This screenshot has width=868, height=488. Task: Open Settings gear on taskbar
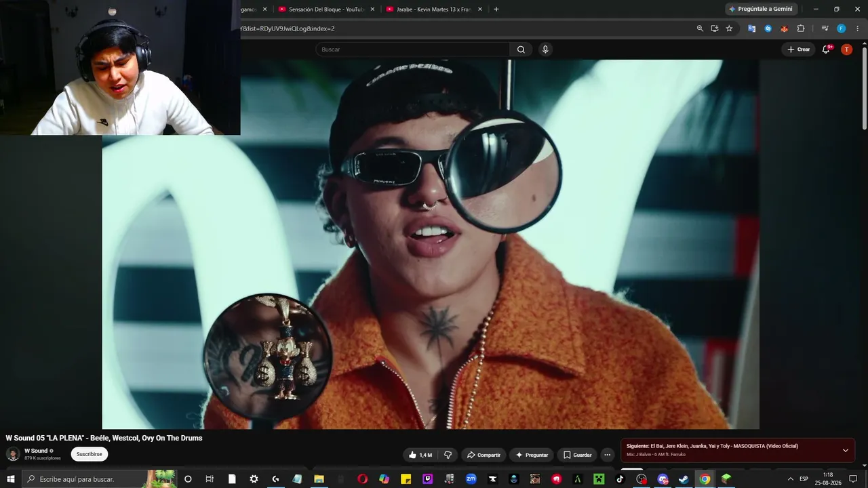coord(254,479)
